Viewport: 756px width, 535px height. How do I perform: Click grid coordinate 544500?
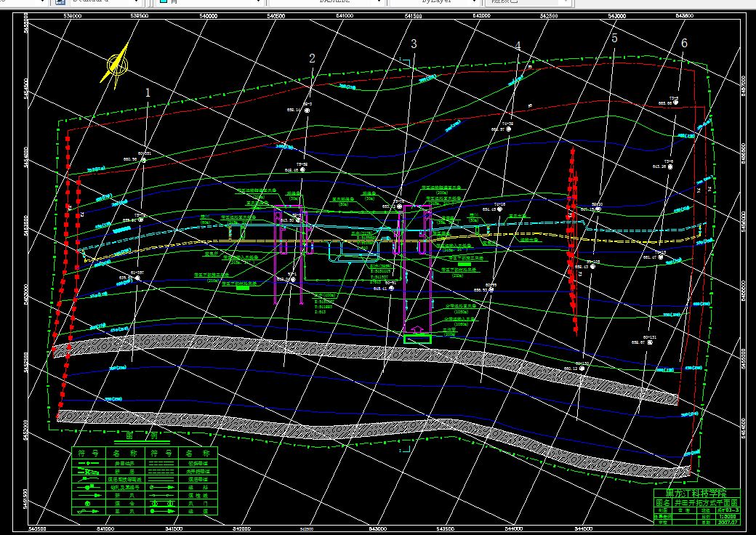584,528
